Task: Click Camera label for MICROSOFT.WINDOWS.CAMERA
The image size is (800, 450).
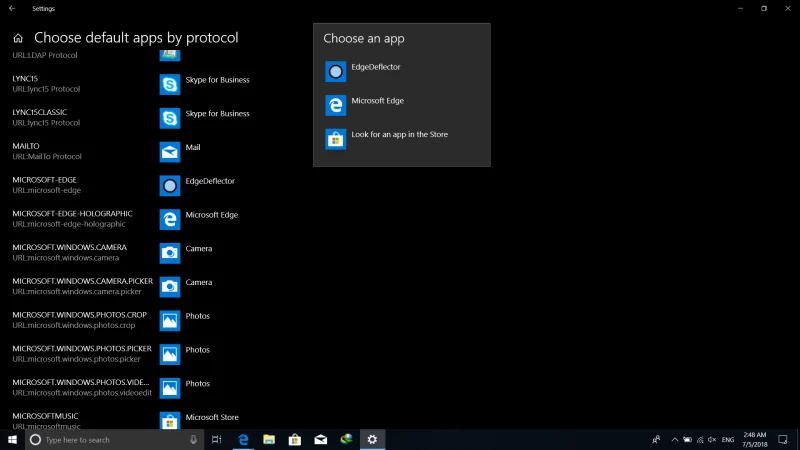Action: (198, 248)
